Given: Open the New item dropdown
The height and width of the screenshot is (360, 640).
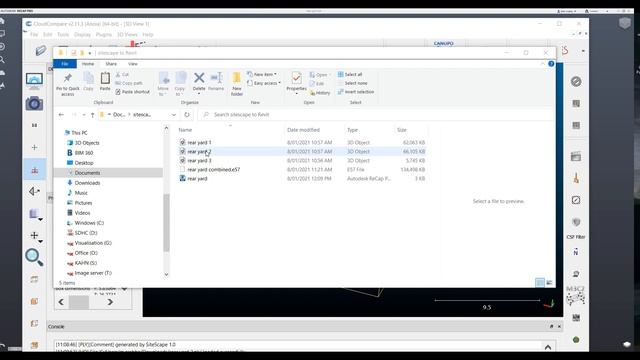Looking at the screenshot, I should pyautogui.click(x=262, y=74).
